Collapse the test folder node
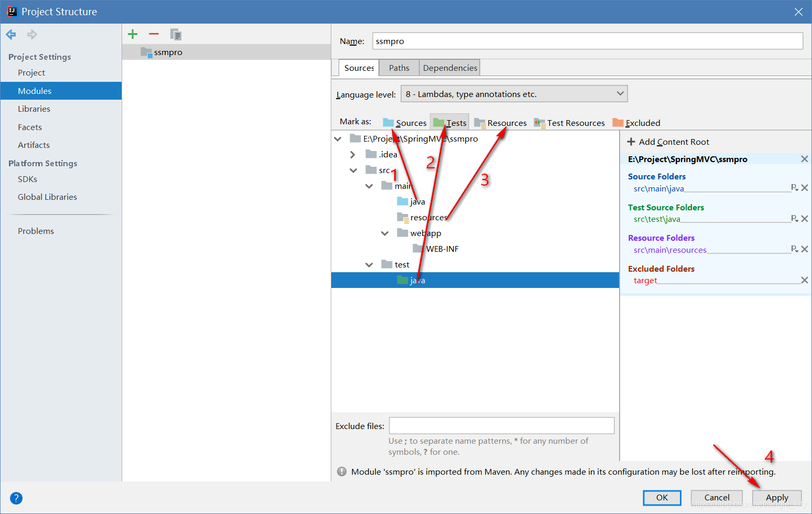 [370, 264]
